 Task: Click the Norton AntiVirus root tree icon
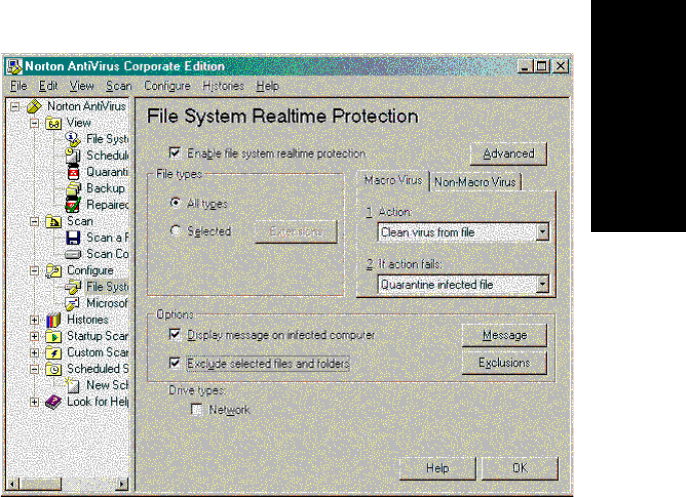(x=35, y=106)
